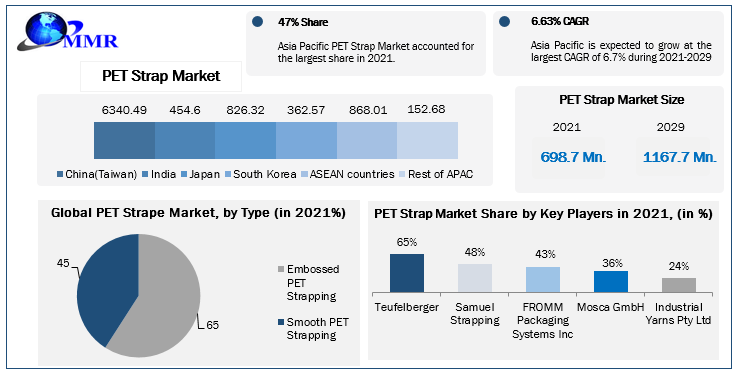Click the FROMM Packaging Systems bar
Viewport: 739px width, 376px height.
(x=543, y=280)
